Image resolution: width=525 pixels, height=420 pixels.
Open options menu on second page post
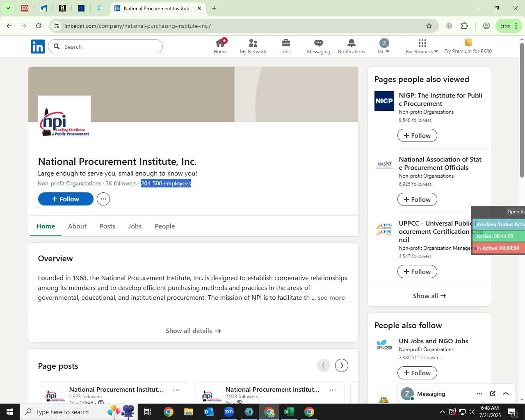pyautogui.click(x=333, y=390)
